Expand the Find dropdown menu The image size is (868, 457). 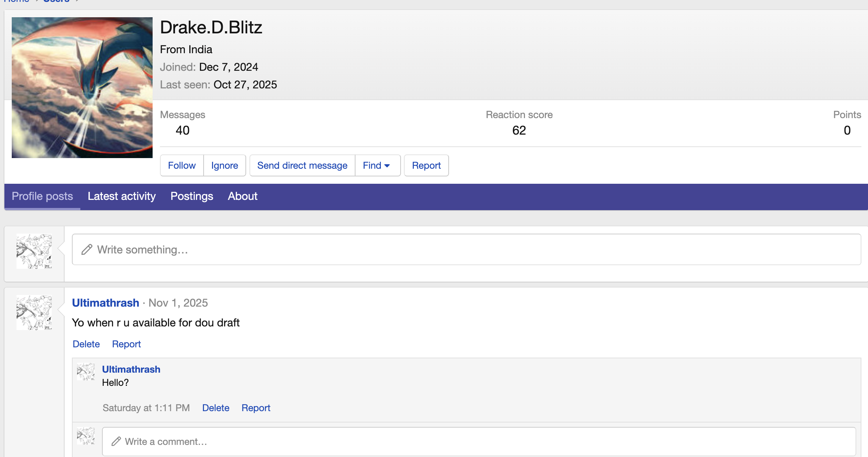click(377, 165)
